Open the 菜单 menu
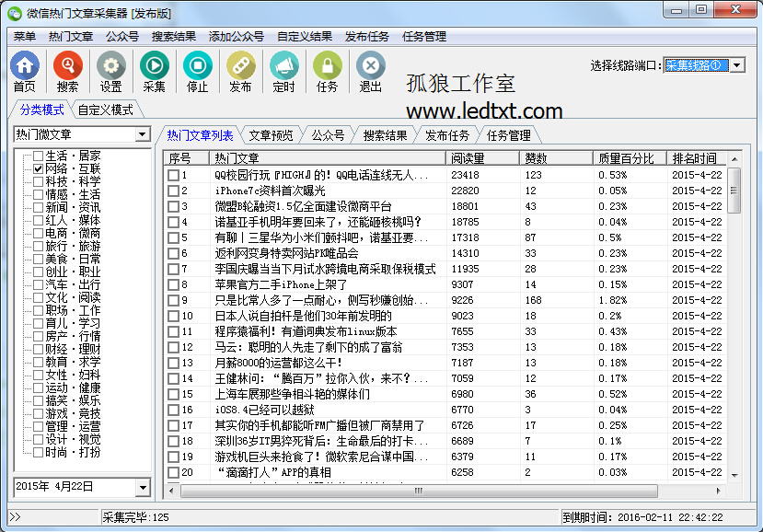763x532 pixels. point(25,37)
